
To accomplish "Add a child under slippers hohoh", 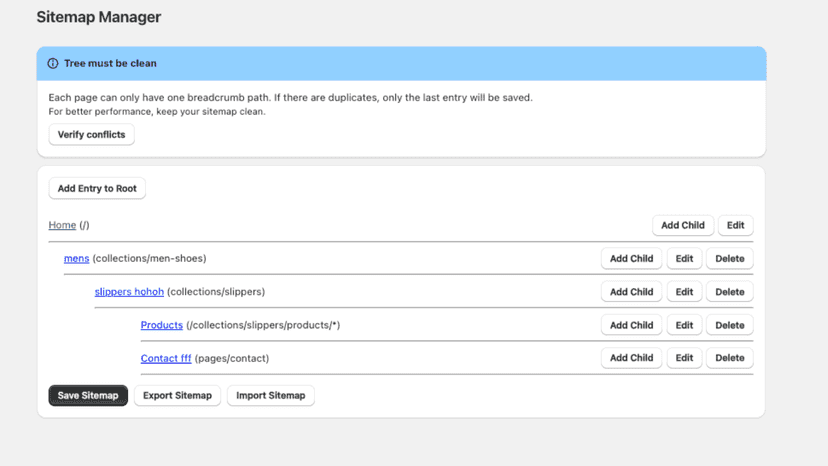I will tap(632, 292).
